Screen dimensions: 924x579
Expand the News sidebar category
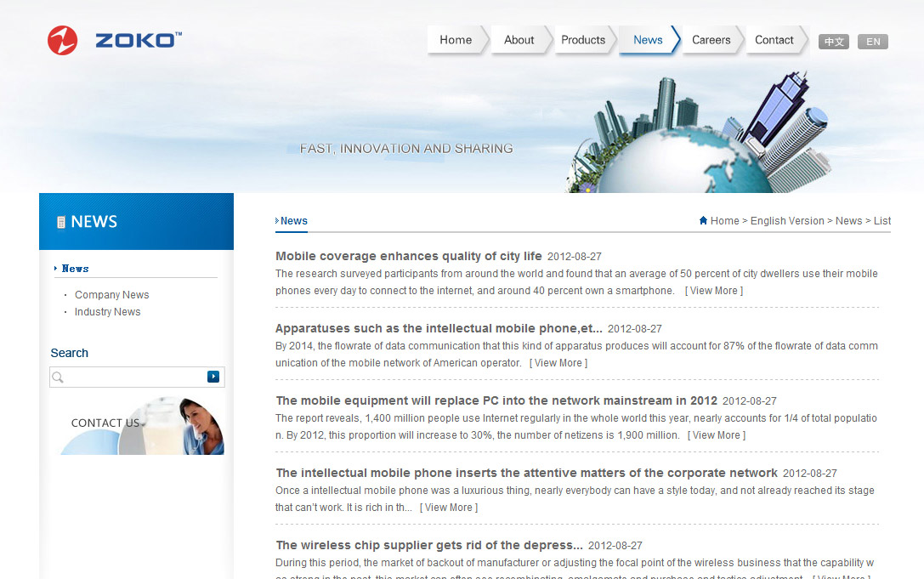[x=76, y=269]
